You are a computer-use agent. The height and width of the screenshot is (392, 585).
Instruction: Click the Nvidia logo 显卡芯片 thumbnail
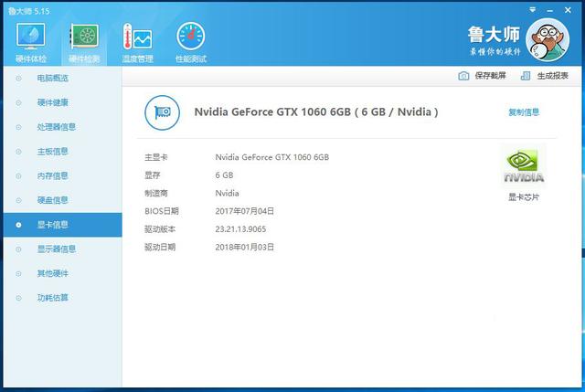524,166
